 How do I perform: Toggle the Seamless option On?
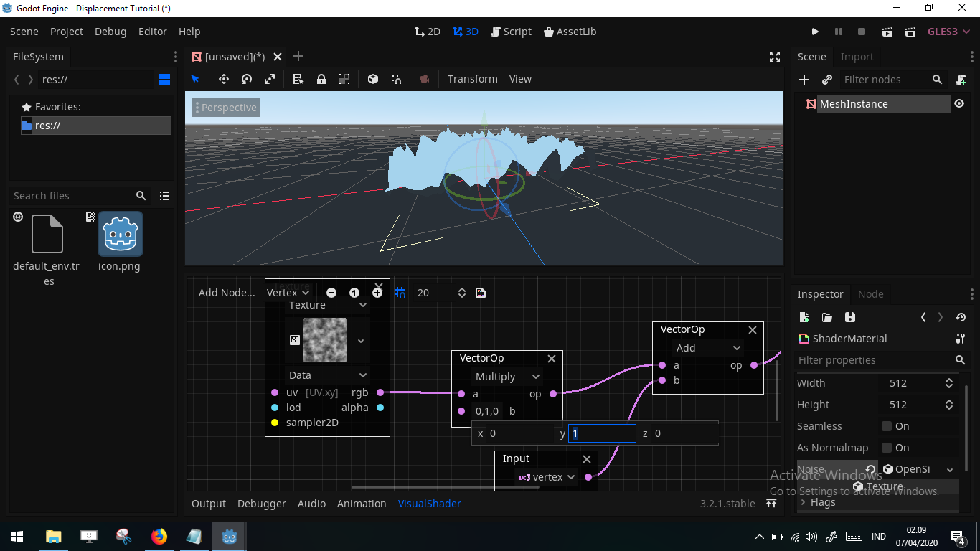click(888, 426)
